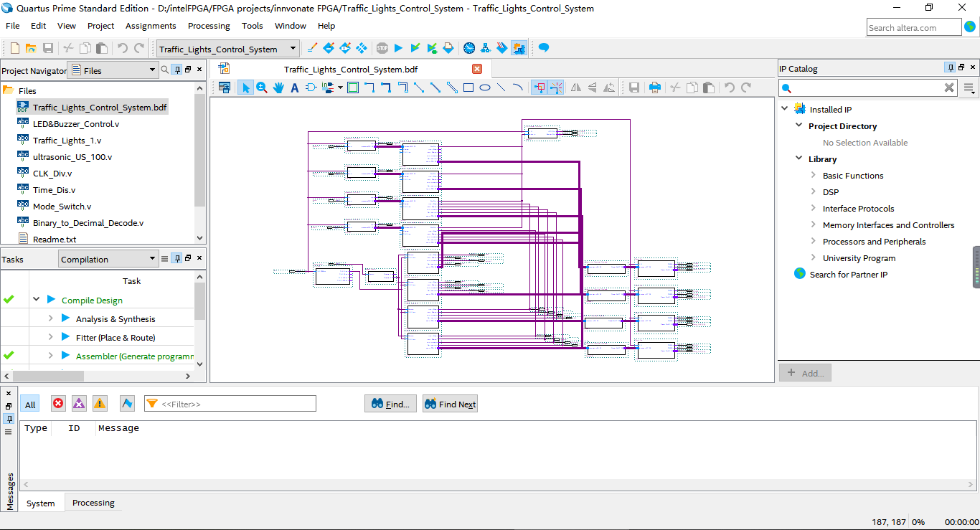Choose the Zoom magnifier tool
This screenshot has height=530, width=980.
262,87
